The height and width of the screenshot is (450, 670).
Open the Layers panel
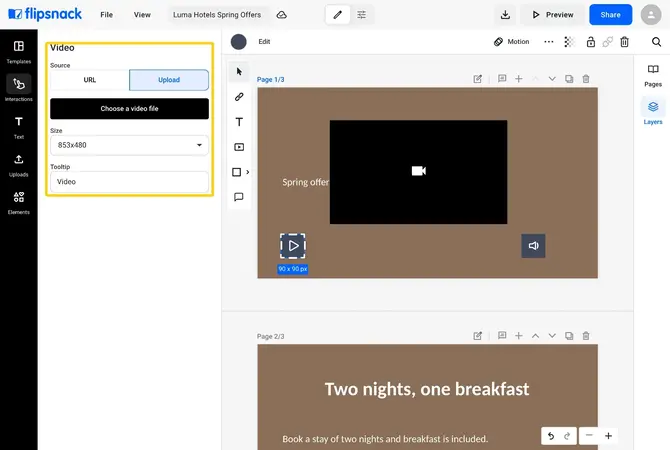pos(653,112)
